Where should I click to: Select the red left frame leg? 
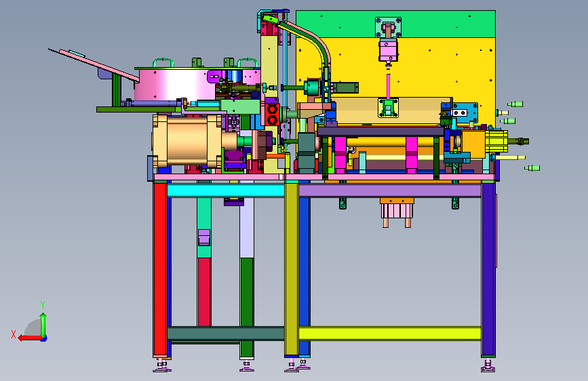(x=160, y=269)
